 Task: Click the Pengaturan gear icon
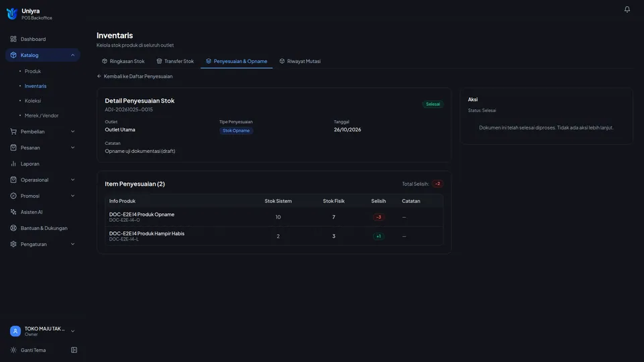(x=13, y=244)
